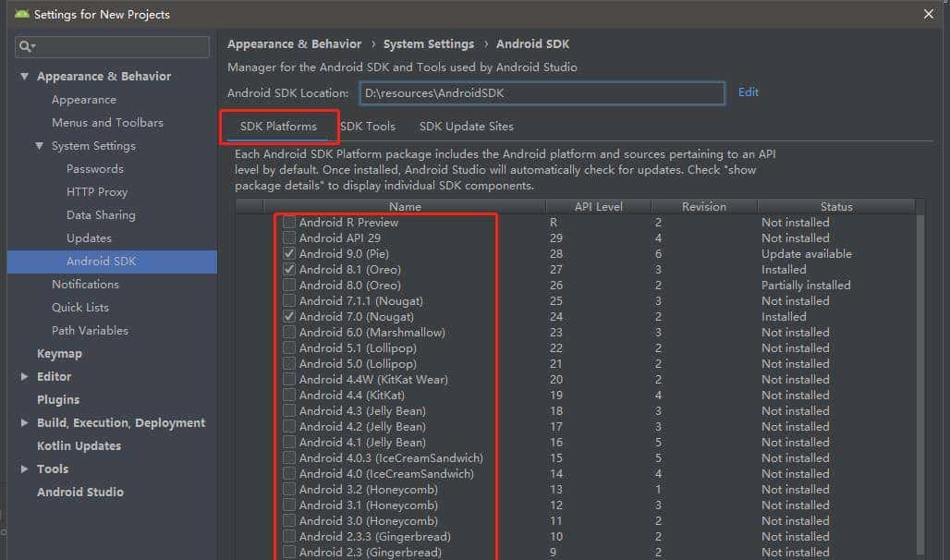Screen dimensions: 950x560
Task: Click the search magnifier icon in settings
Action: point(27,46)
